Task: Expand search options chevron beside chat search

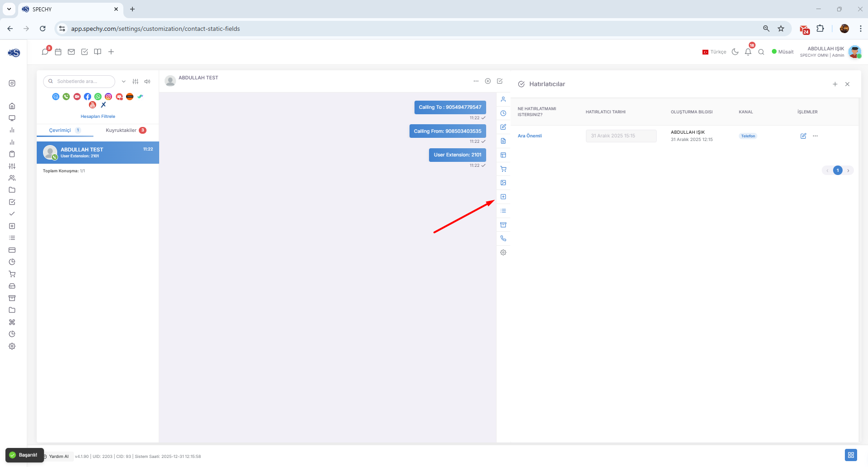Action: click(123, 82)
